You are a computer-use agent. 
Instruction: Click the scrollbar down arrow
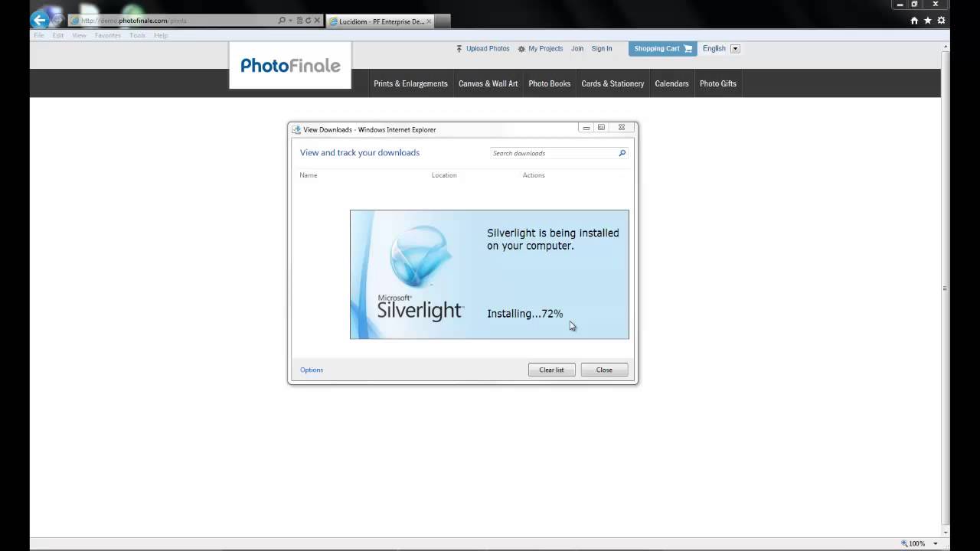(x=945, y=532)
